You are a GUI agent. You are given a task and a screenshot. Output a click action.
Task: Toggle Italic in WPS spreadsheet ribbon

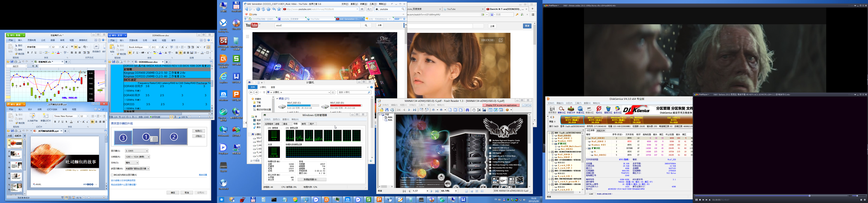32,52
